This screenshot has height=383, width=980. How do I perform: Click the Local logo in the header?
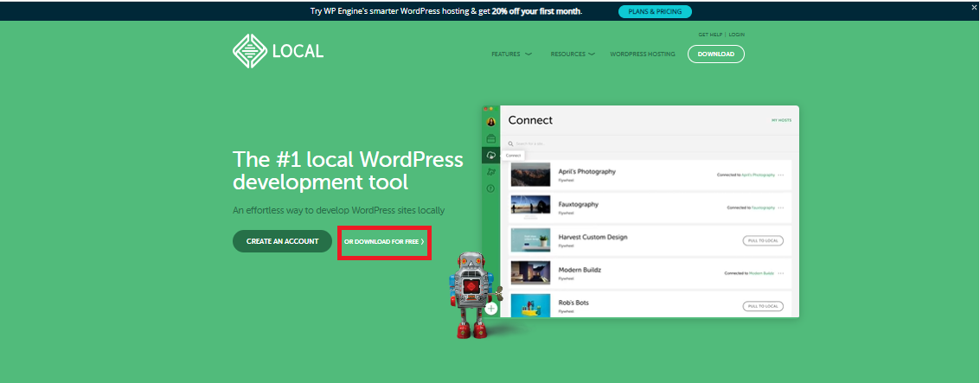[x=279, y=51]
